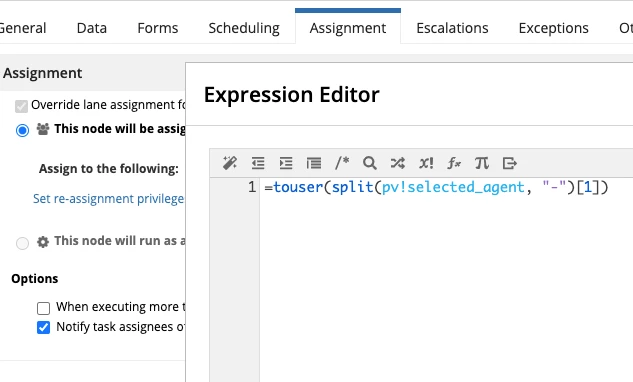The height and width of the screenshot is (382, 633).
Task: Click the people group icon beside assignment option
Action: [x=43, y=129]
